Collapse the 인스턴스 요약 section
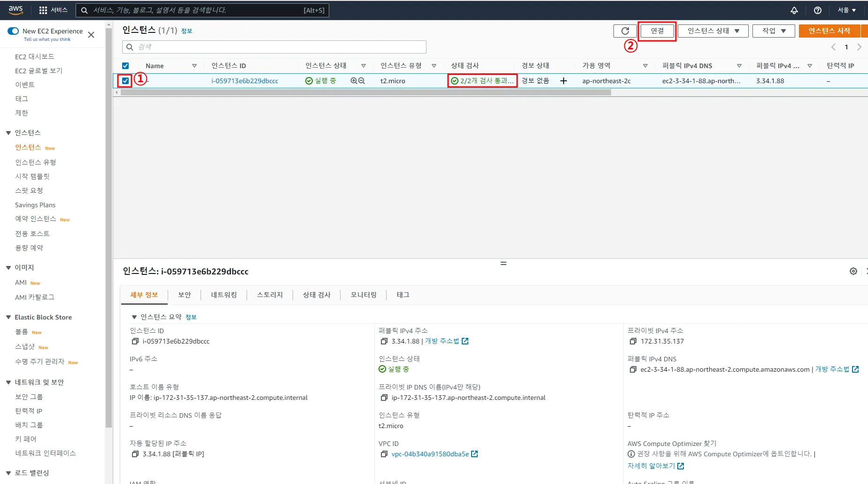The width and height of the screenshot is (868, 484). point(134,317)
